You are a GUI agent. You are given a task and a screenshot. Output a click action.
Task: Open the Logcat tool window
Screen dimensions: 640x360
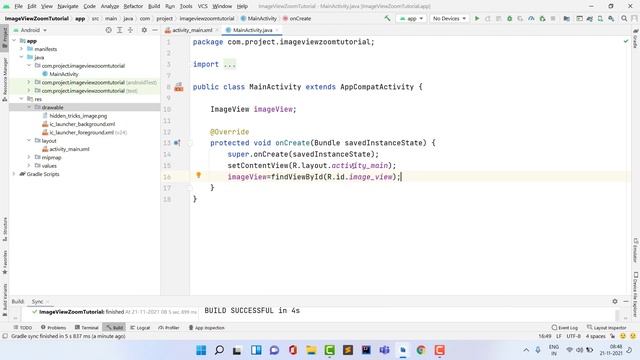coord(140,327)
